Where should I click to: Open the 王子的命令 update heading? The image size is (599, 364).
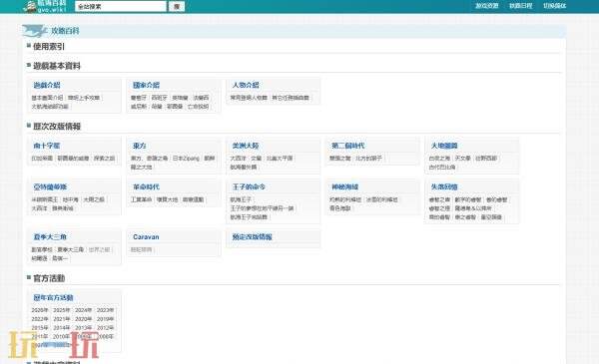[x=249, y=186]
